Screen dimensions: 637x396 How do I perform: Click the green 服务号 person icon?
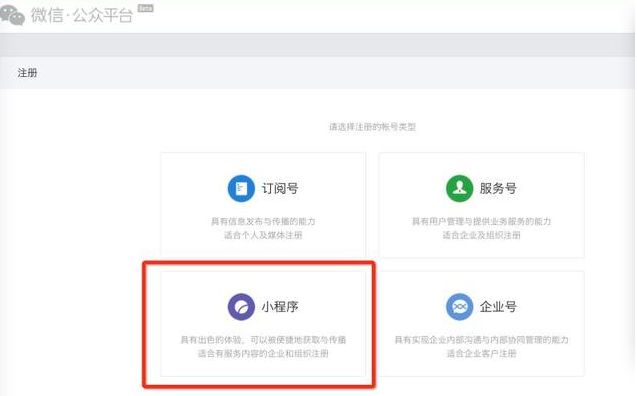click(x=459, y=188)
